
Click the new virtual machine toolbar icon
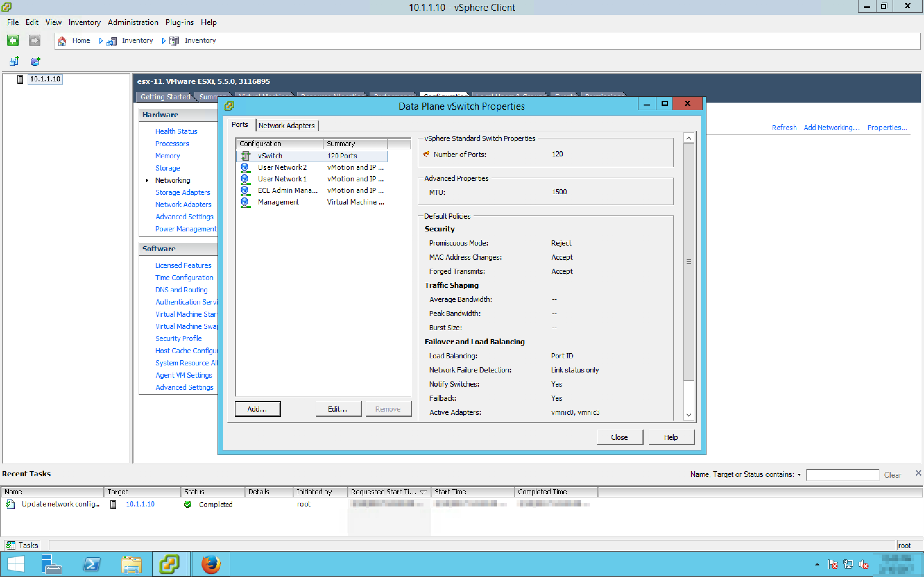14,61
